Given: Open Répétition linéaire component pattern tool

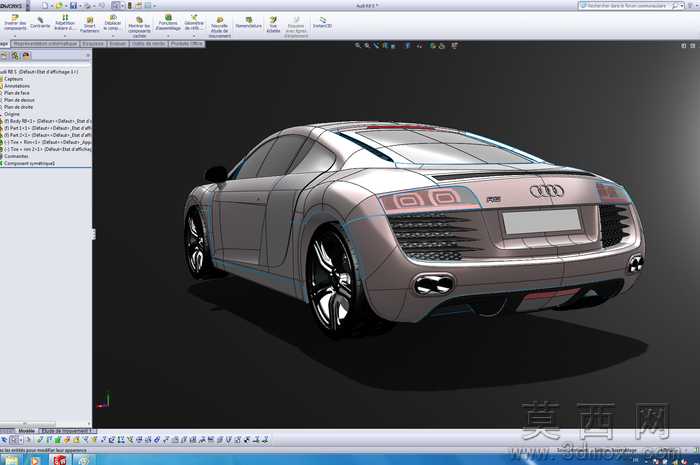Looking at the screenshot, I should click(x=65, y=23).
